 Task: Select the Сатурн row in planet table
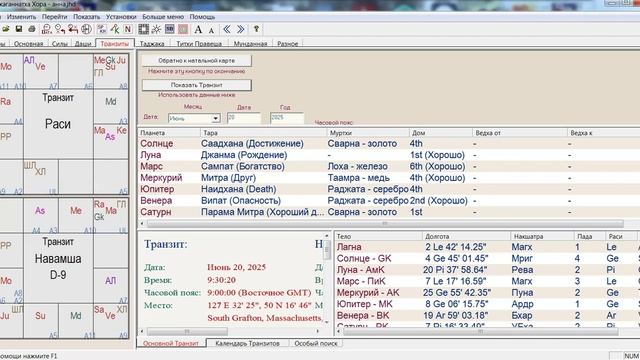(x=389, y=212)
